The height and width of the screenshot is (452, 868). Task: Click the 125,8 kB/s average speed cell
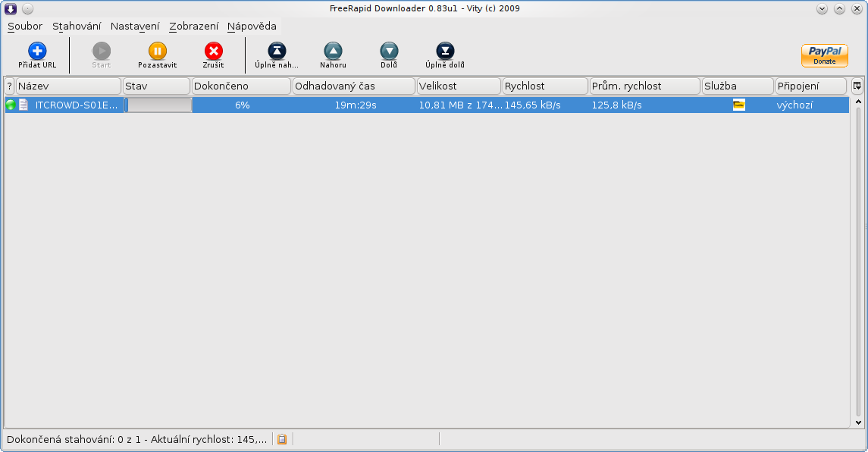click(616, 105)
